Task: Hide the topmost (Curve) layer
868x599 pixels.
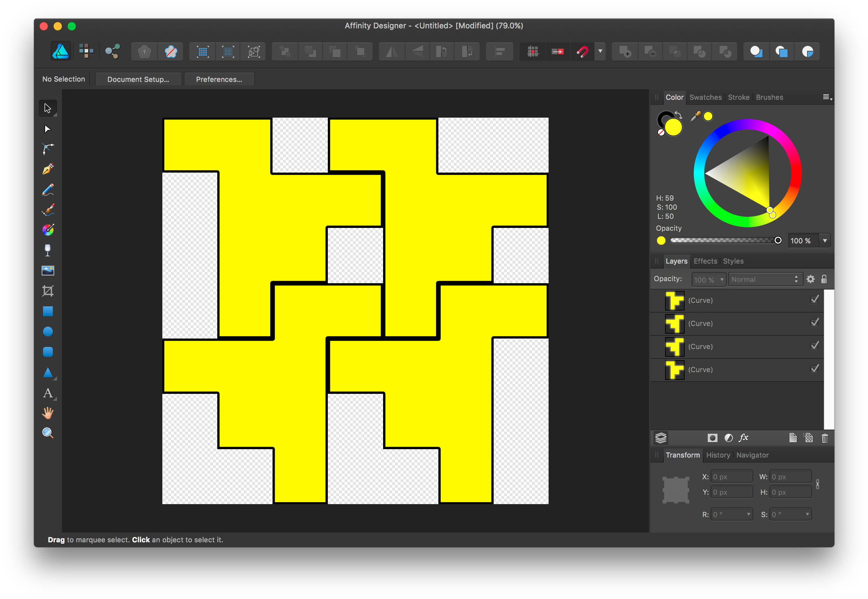Action: 814,300
